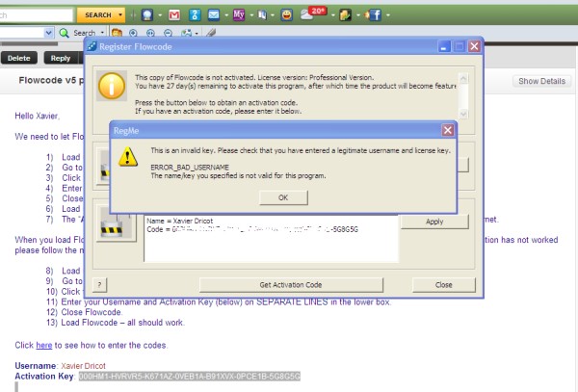Click the magnifier Search icon
Image resolution: width=578 pixels, height=392 pixels.
[x=65, y=33]
